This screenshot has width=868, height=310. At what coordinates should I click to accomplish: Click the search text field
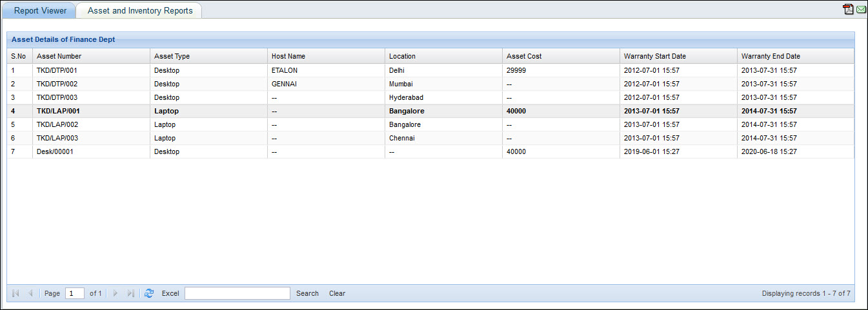237,293
